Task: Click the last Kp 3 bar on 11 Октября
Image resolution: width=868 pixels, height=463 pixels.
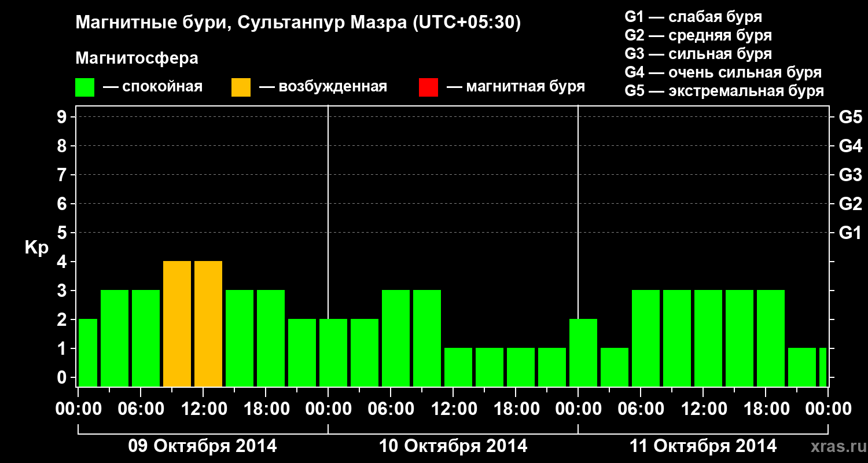Action: (x=771, y=338)
